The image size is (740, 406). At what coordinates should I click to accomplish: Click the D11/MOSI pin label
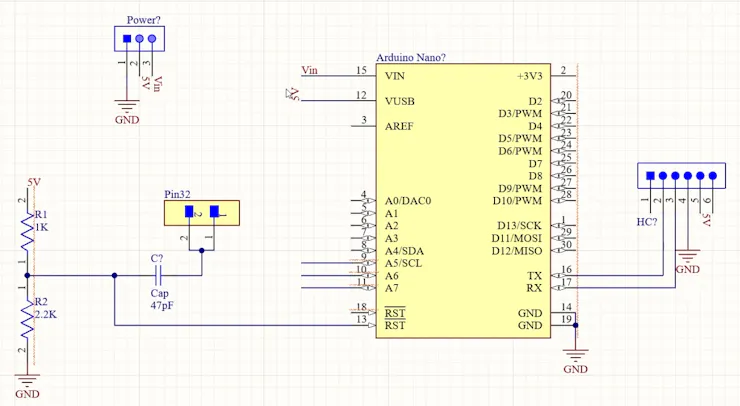517,238
